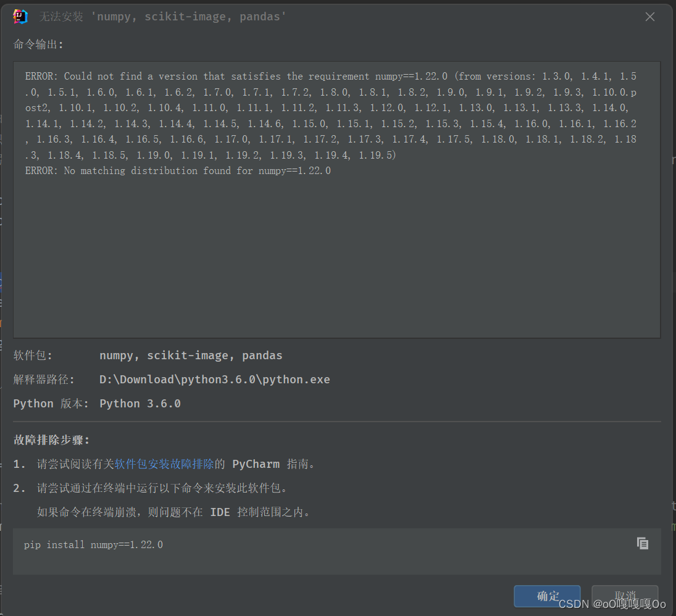
Task: Click the 'No matching distribution found' error line
Action: pyautogui.click(x=178, y=171)
